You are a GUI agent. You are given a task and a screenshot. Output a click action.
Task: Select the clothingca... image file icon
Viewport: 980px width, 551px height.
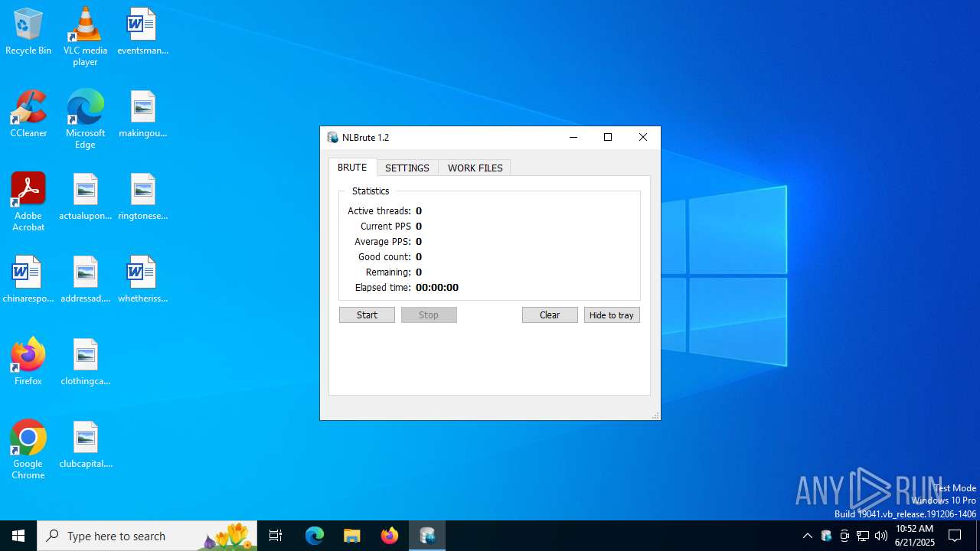tap(85, 362)
